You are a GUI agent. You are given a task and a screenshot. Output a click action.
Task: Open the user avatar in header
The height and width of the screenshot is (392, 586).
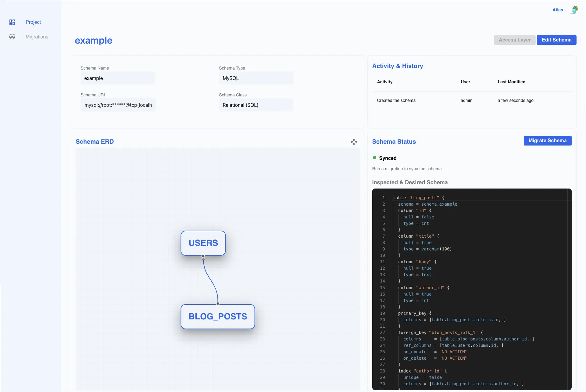point(575,10)
